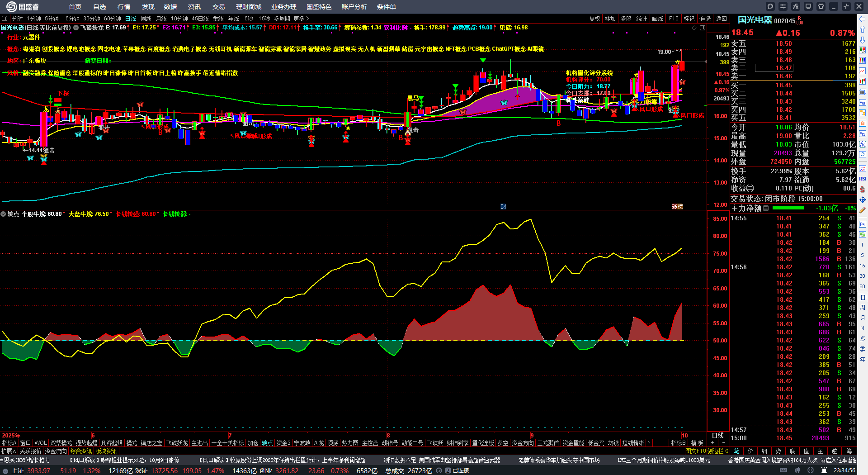Expand the 扩展 panel toggle
868x475 pixels.
[x=9, y=451]
